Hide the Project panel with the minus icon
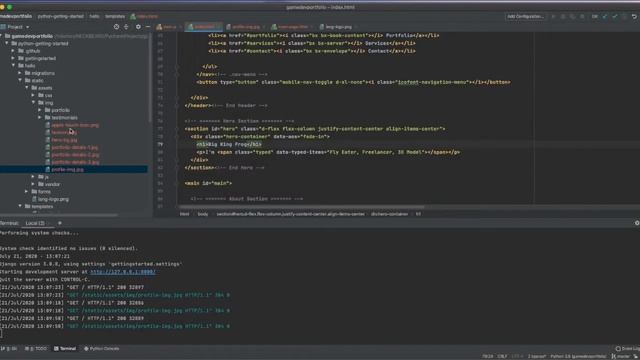640x360 pixels. [148, 27]
